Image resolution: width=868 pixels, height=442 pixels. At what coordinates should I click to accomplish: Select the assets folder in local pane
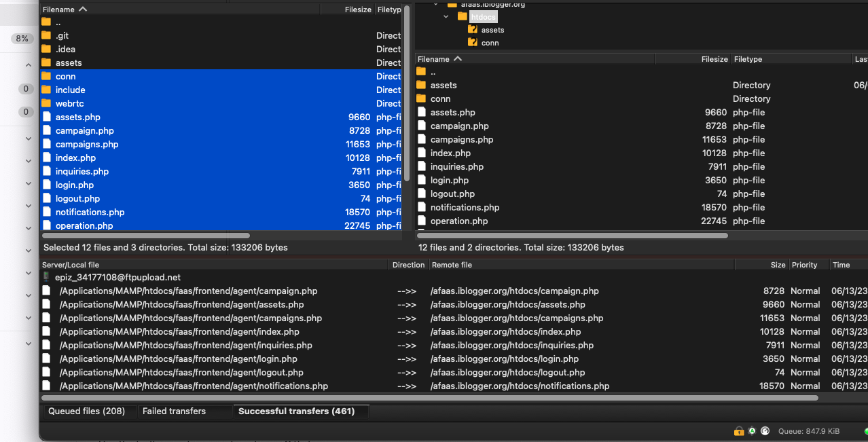tap(221, 62)
